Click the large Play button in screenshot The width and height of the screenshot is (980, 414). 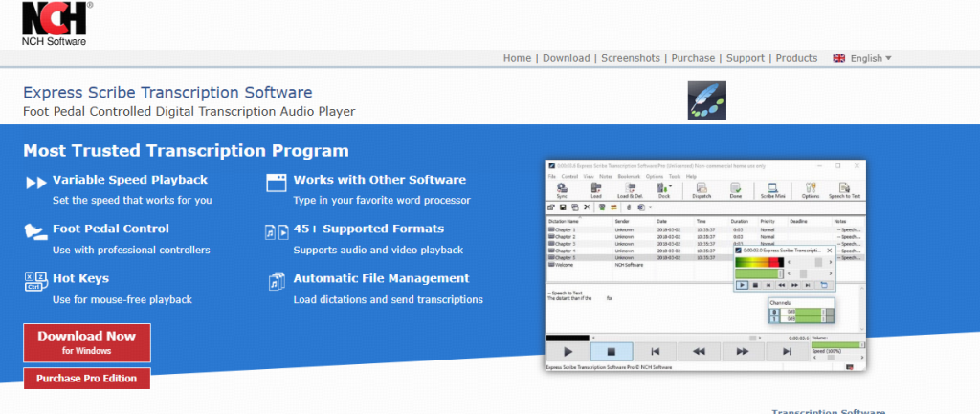[568, 352]
